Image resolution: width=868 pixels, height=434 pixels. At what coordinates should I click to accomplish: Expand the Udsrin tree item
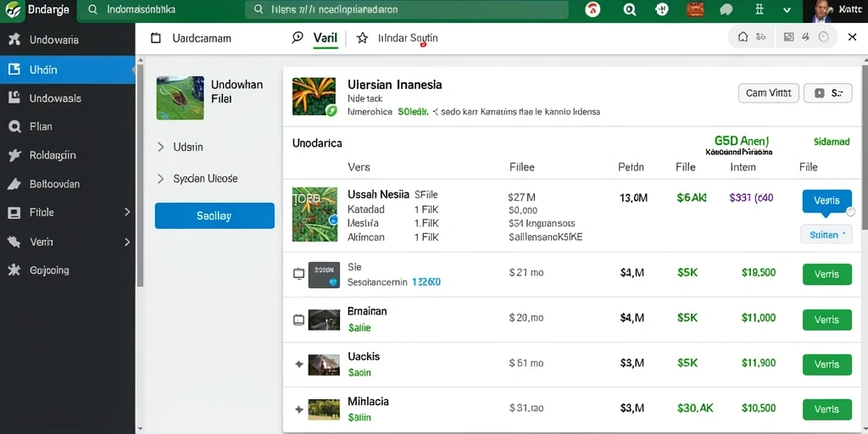pyautogui.click(x=160, y=147)
